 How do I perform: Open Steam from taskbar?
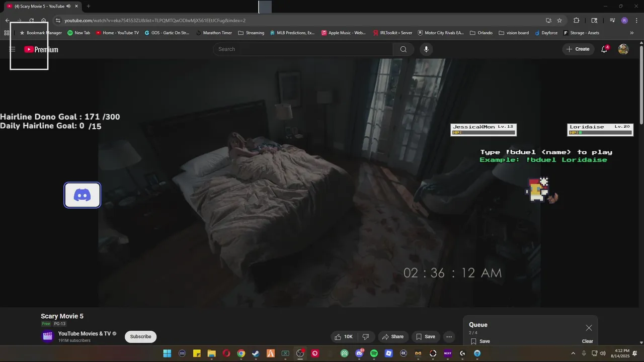[256, 353]
